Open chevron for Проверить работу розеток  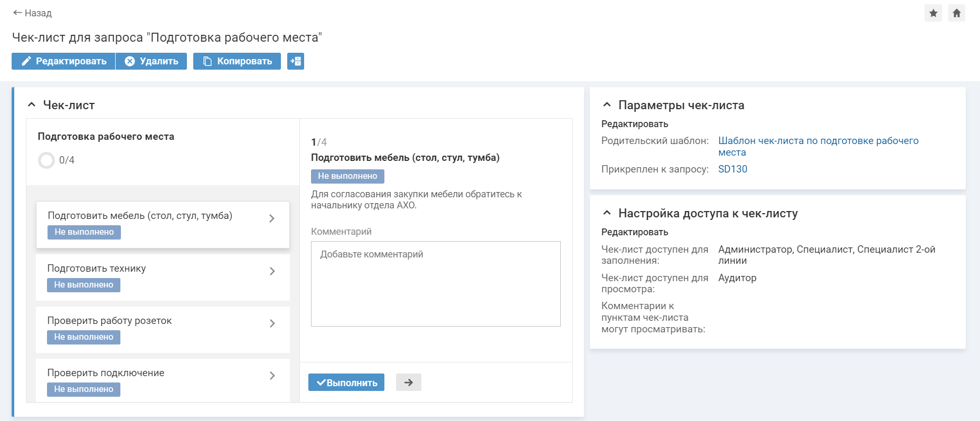click(272, 323)
